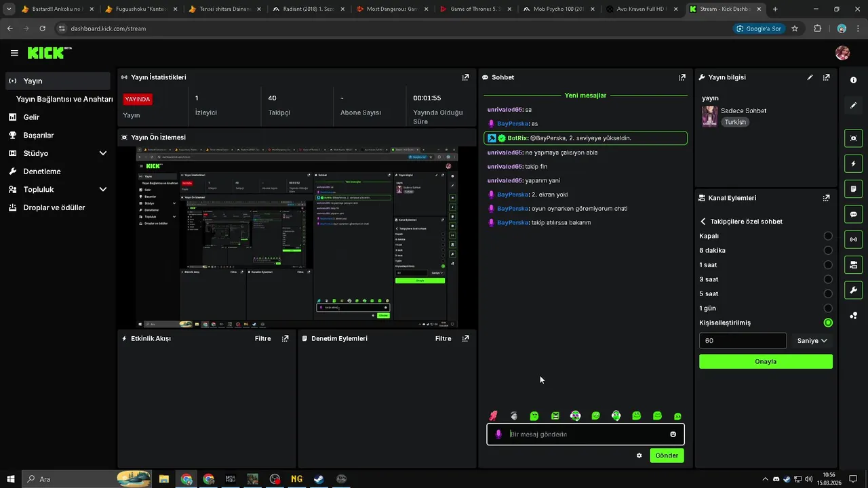Toggle the preview screen icon in the right rail
Viewport: 868px width, 488px height.
pos(853,138)
